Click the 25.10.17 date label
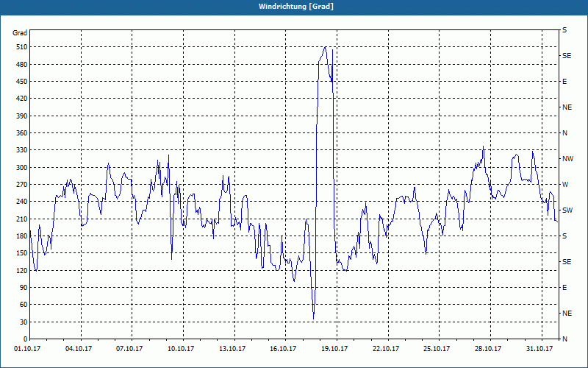The height and width of the screenshot is (368, 588). [x=437, y=349]
